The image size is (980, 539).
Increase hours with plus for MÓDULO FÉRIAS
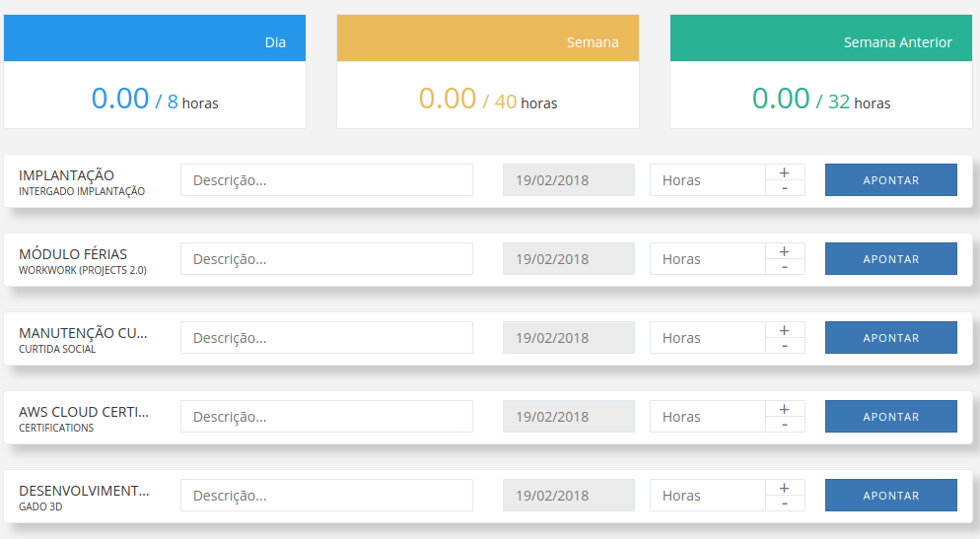point(785,251)
